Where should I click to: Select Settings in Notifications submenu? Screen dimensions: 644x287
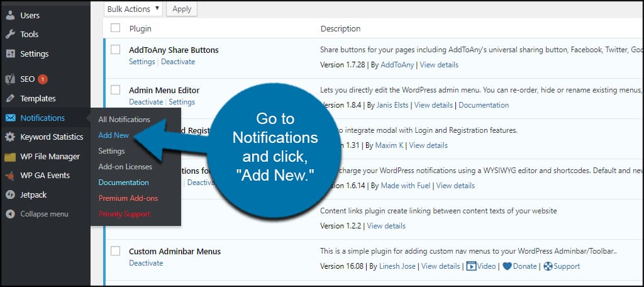click(x=111, y=151)
